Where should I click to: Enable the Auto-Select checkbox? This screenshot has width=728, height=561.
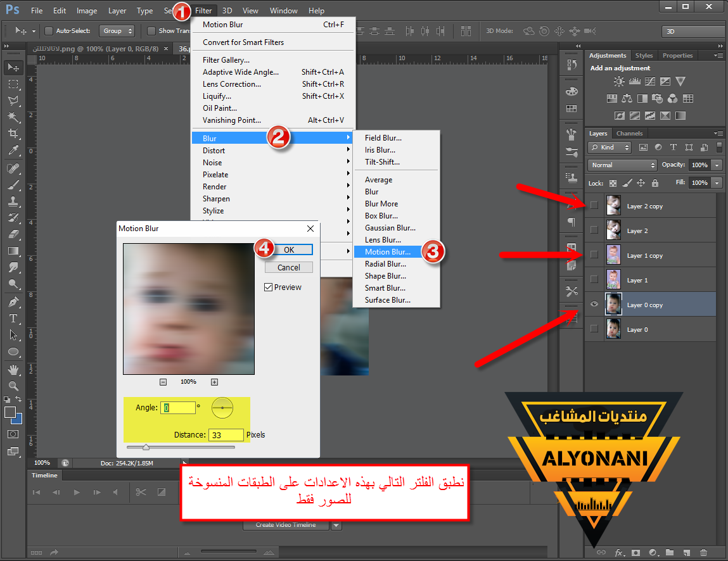coord(49,30)
